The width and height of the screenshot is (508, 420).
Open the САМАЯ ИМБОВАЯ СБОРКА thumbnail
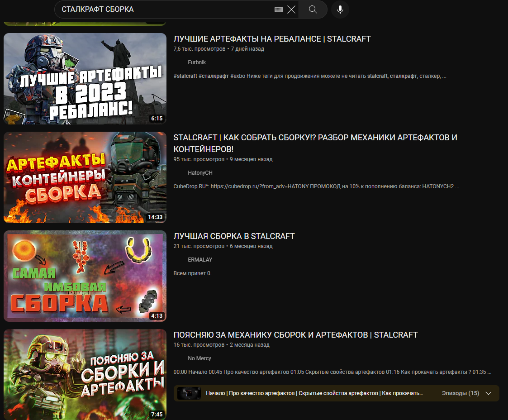pos(85,276)
